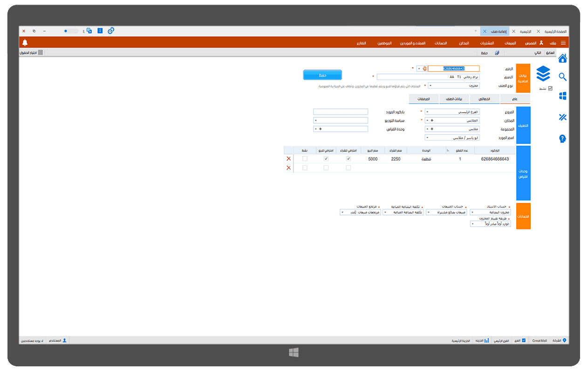This screenshot has width=588, height=371.
Task: Click the translate language icon in title bar
Action: (89, 31)
